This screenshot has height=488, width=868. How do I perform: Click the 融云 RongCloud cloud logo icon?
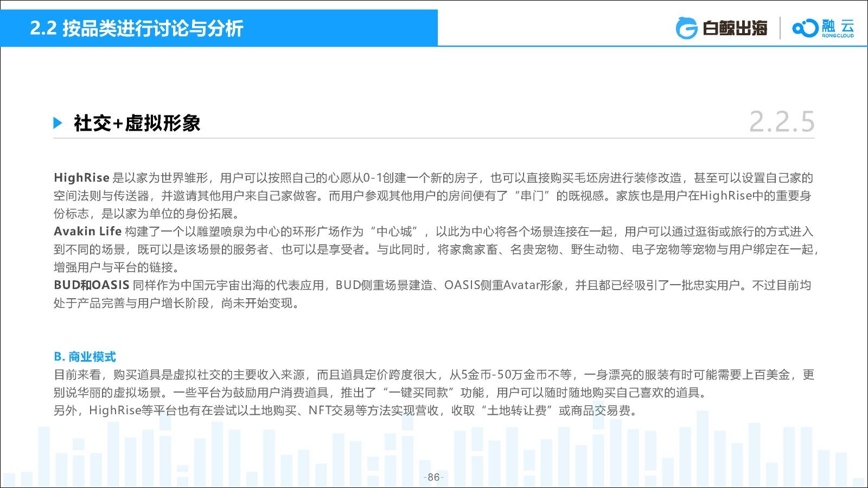805,28
